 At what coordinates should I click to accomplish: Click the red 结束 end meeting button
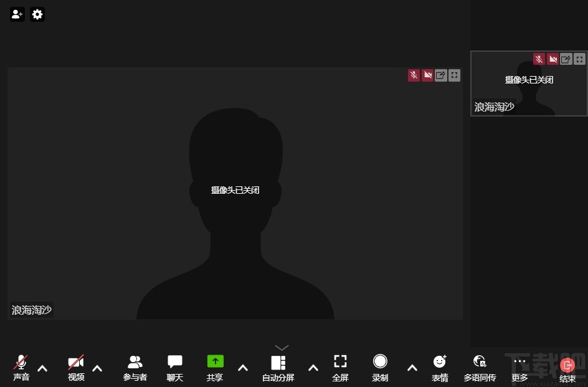567,368
